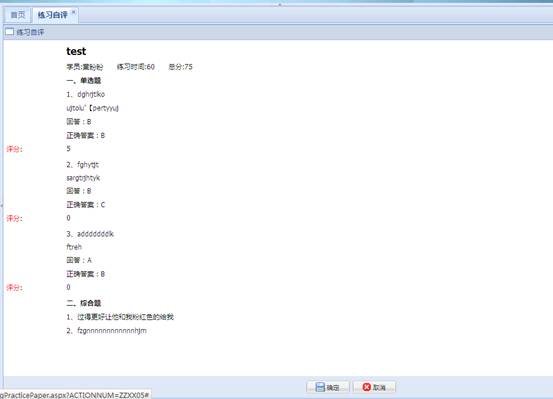Click the panel icon left of the 练习自评 header
This screenshot has height=399, width=553.
pyautogui.click(x=10, y=32)
